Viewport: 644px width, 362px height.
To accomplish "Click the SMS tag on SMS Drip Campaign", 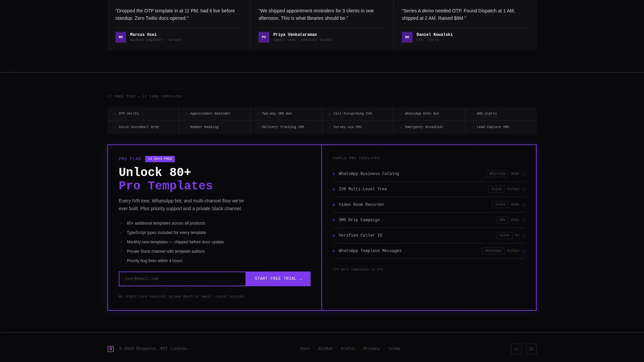I will coord(502,220).
